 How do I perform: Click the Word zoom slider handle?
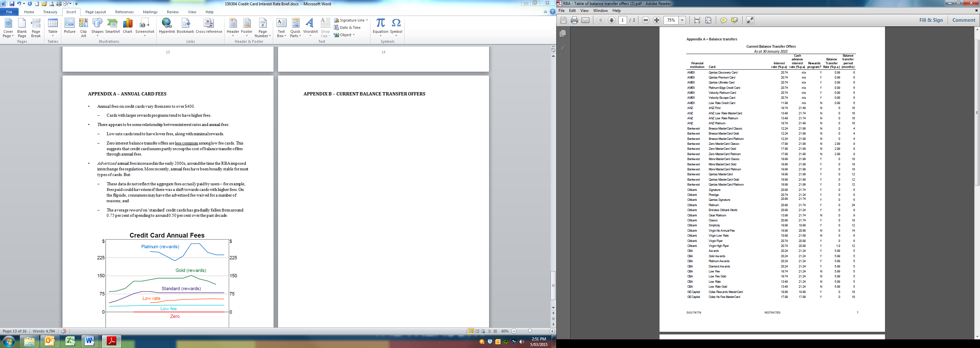point(530,331)
